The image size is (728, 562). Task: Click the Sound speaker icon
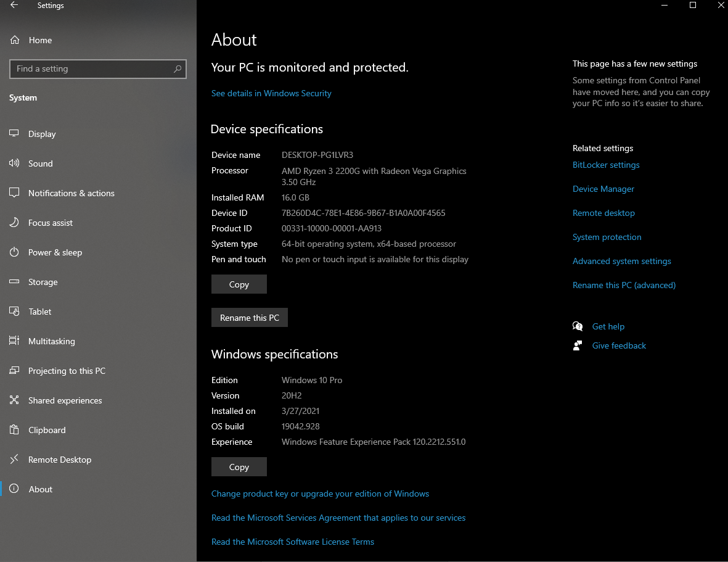click(14, 163)
